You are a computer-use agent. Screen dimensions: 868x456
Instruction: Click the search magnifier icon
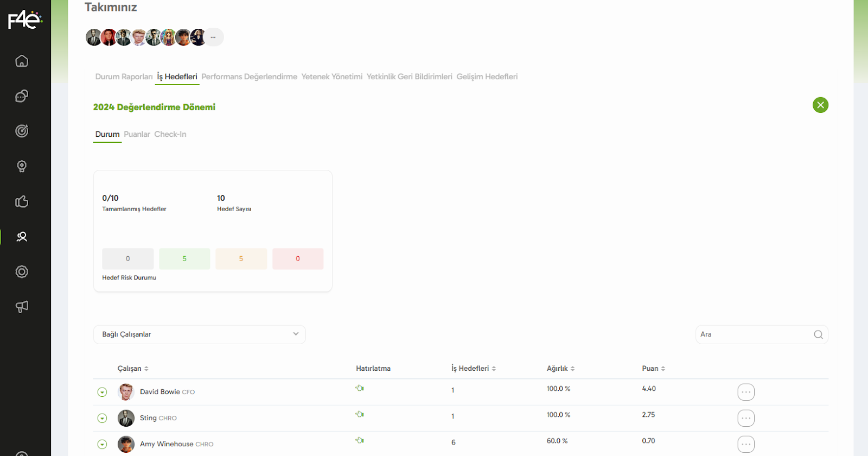pos(818,334)
